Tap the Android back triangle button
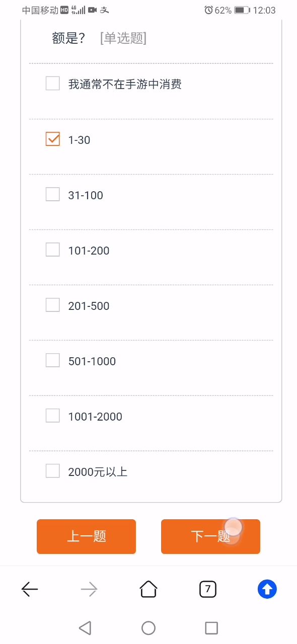This screenshot has height=644, width=297. tap(85, 628)
